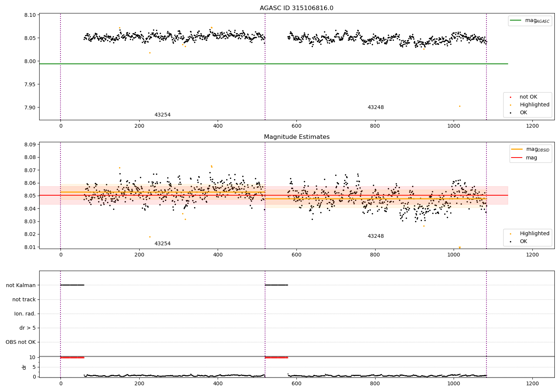Select the 'OK' legend entry in top plot
This screenshot has width=560, height=392.
[x=519, y=113]
